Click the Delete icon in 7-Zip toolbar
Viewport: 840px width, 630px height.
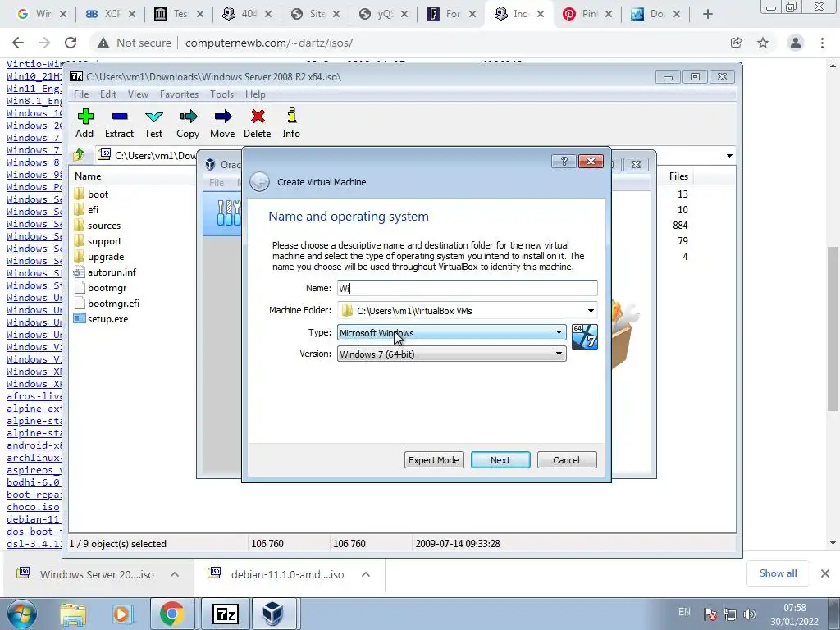click(x=257, y=116)
